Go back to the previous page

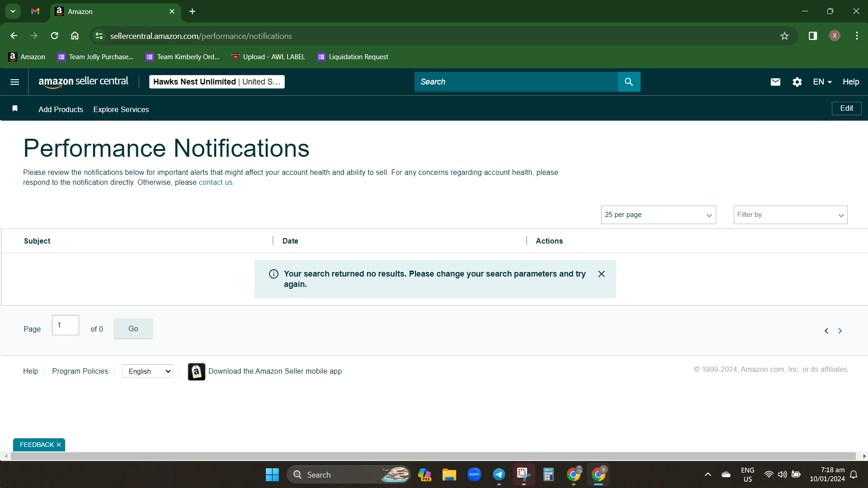14,36
